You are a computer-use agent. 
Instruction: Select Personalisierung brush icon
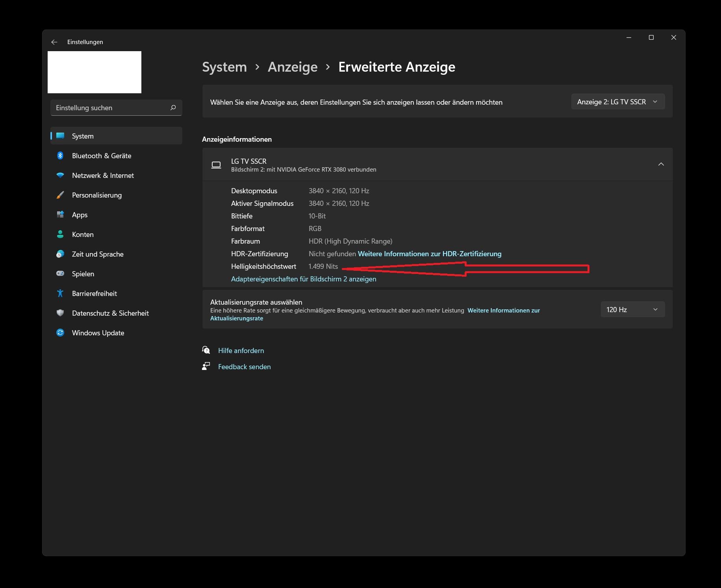click(60, 195)
